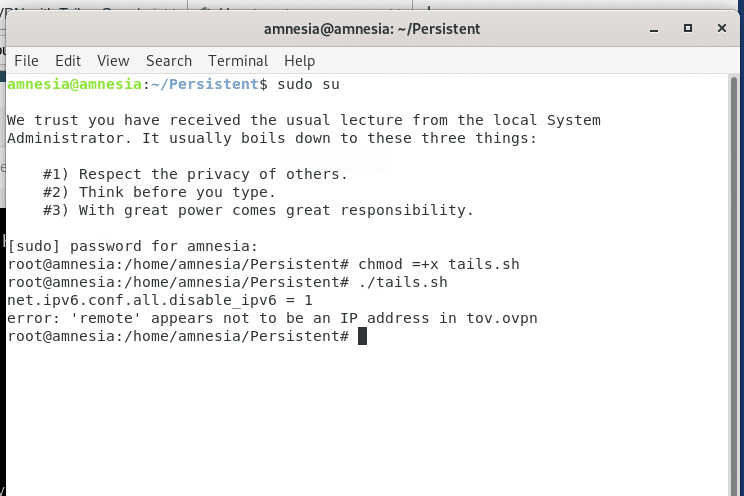Click the './tails.sh' command text
This screenshot has width=744, height=496.
coord(403,282)
